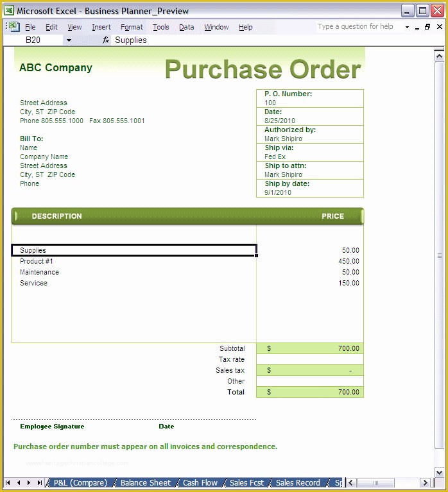Select the Total amount cell
This screenshot has width=448, height=492.
coord(310,392)
